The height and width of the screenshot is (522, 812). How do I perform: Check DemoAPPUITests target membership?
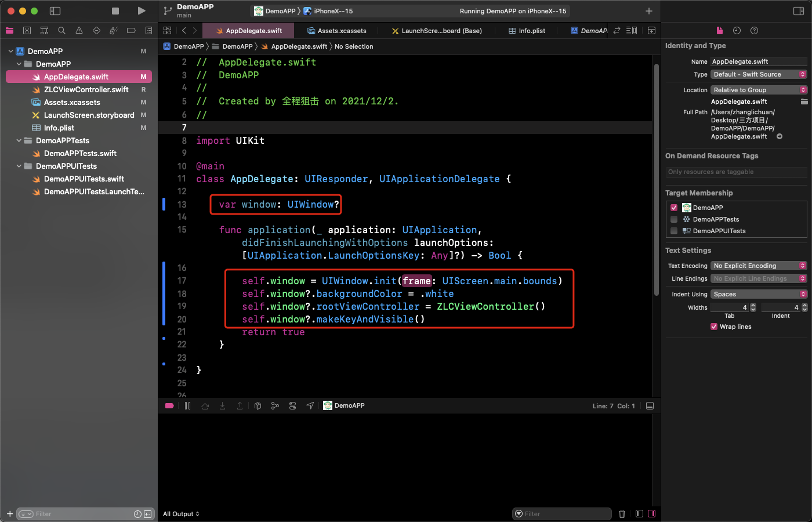click(674, 231)
